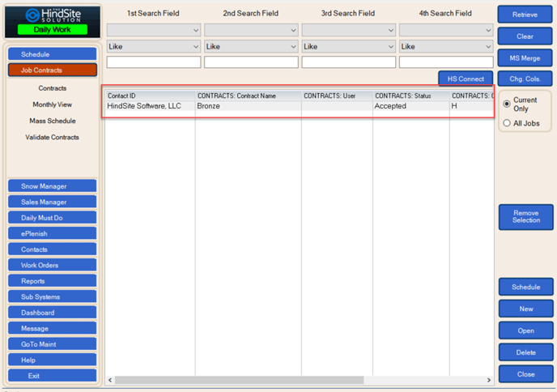Select the Current Only radio button
The image size is (557, 392).
pos(508,101)
